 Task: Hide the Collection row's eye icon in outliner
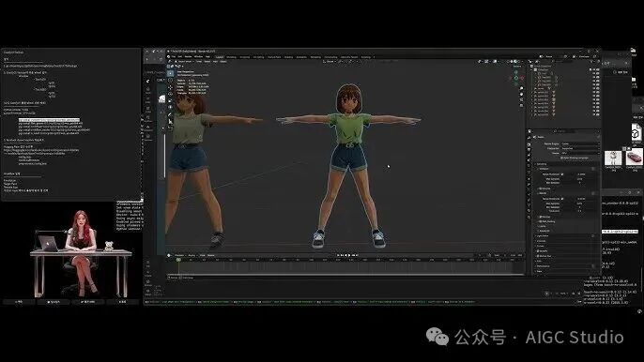(x=594, y=69)
